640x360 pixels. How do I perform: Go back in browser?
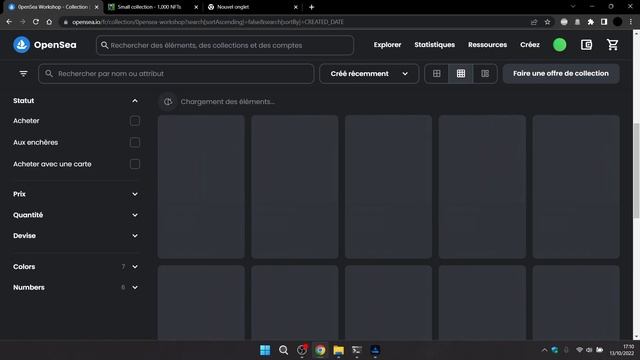click(9, 22)
